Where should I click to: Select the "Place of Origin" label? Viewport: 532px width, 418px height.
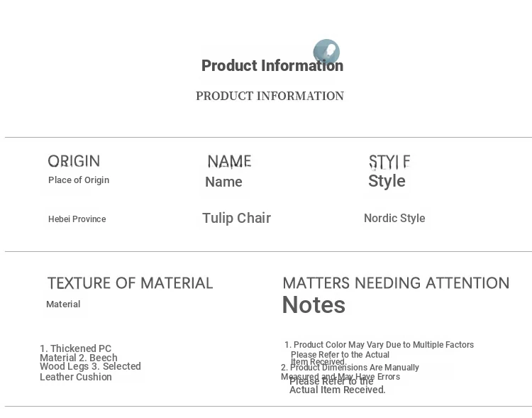coord(79,180)
